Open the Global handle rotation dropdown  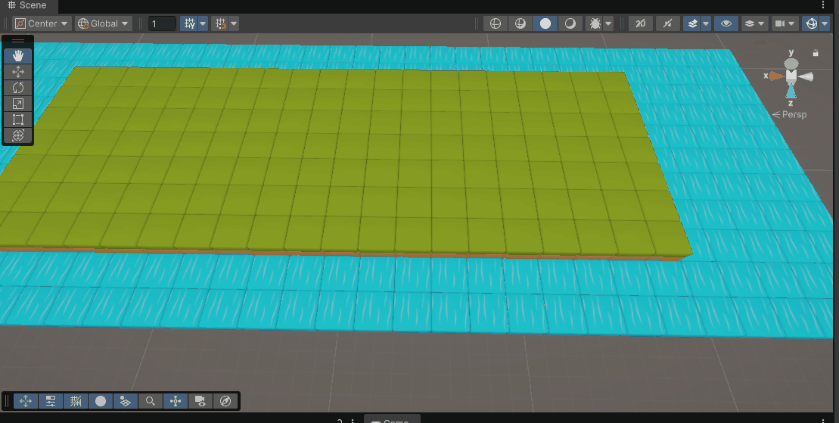tap(104, 23)
